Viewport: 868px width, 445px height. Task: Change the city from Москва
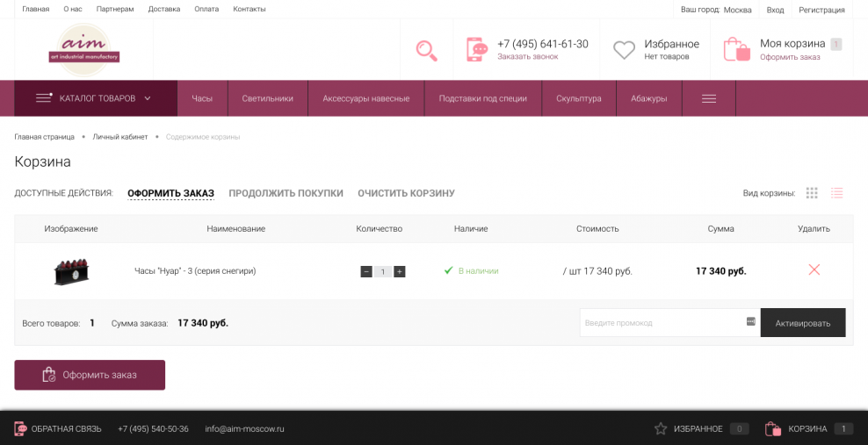[x=736, y=10]
